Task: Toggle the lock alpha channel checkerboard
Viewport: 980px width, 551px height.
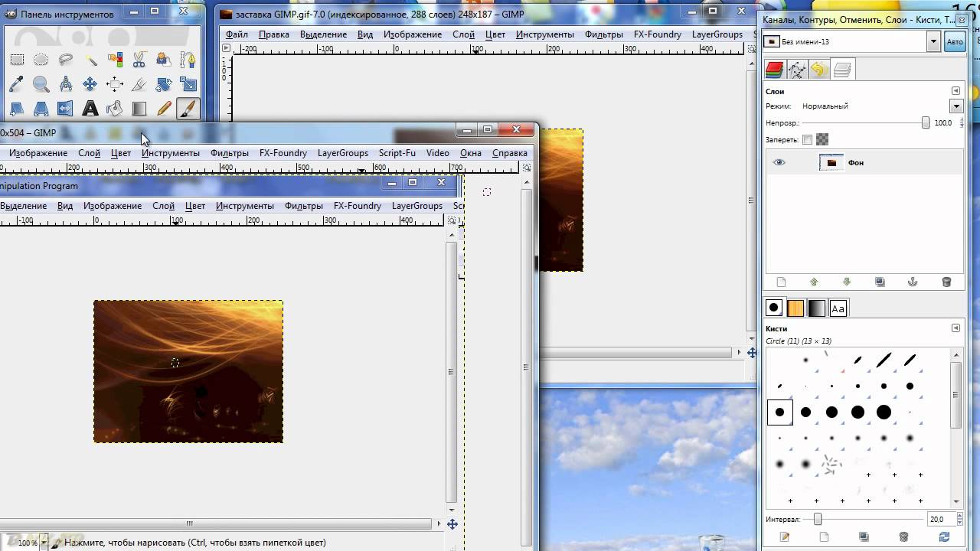Action: [822, 139]
